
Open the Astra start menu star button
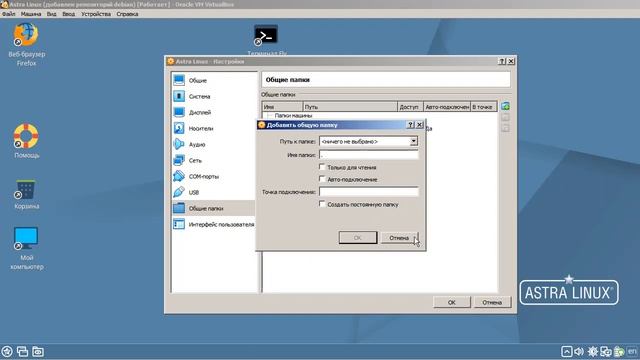tap(7, 351)
